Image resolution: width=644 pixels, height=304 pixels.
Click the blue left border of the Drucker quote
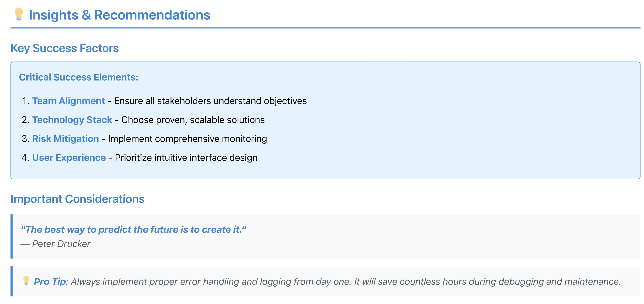click(12, 236)
